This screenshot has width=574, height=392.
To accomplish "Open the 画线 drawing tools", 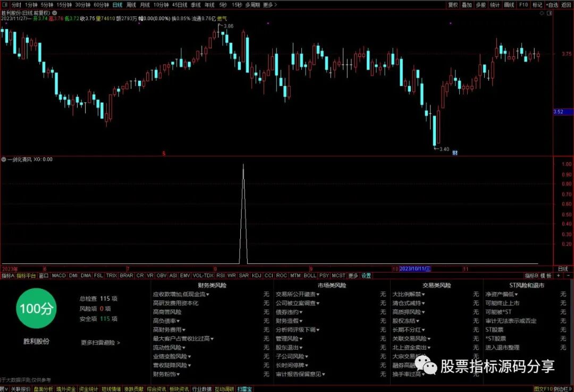I will [509, 5].
